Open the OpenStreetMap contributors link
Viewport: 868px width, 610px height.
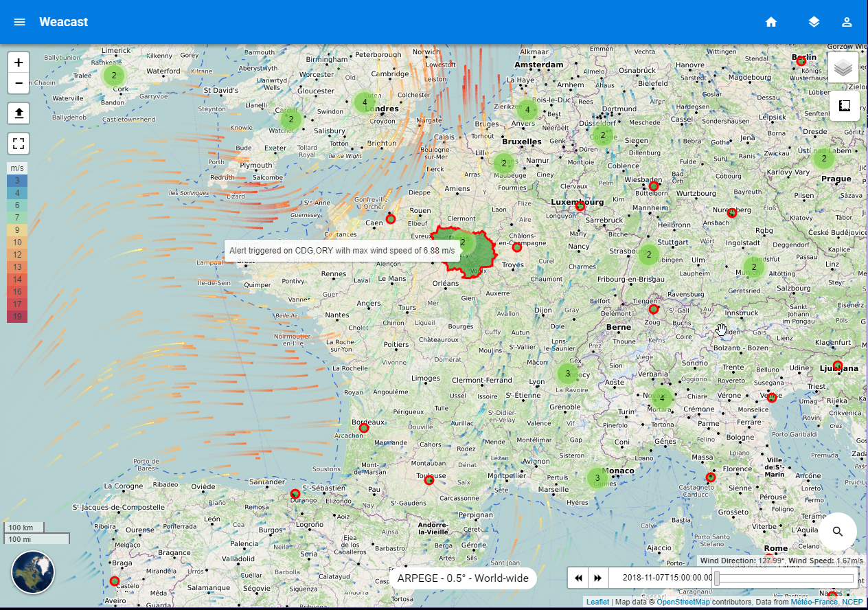click(x=683, y=602)
